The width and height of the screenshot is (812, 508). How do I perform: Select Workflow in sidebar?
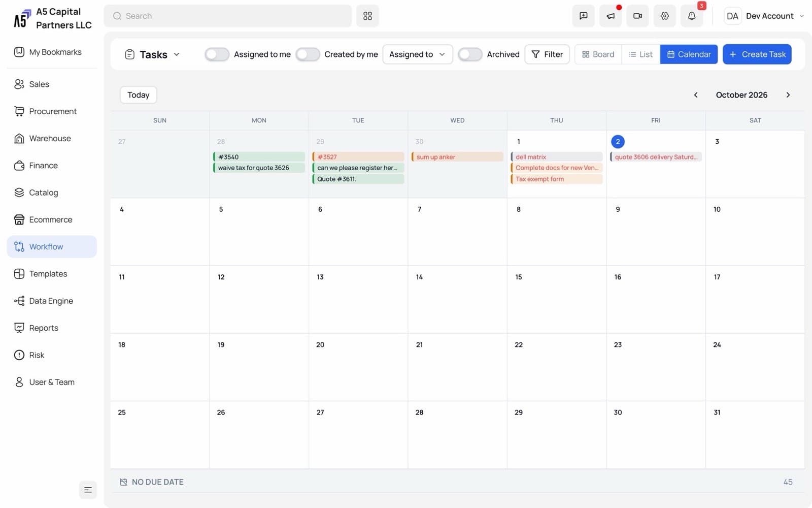click(x=52, y=246)
